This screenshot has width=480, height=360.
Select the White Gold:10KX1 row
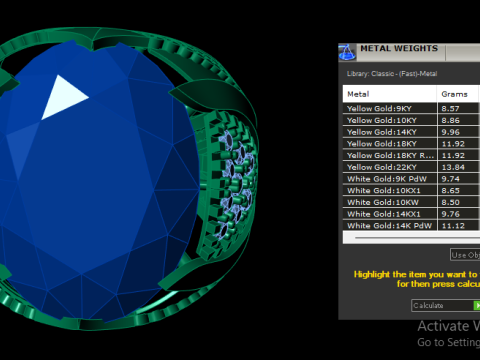point(411,190)
